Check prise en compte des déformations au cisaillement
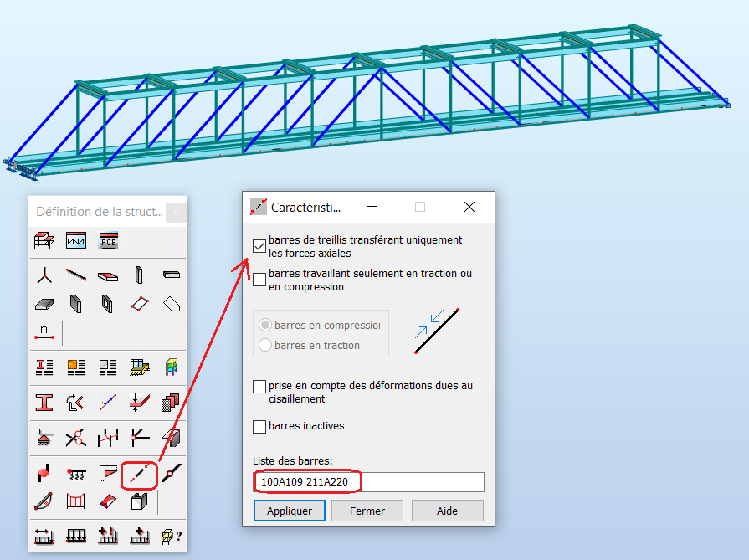The height and width of the screenshot is (560, 749). (x=260, y=386)
